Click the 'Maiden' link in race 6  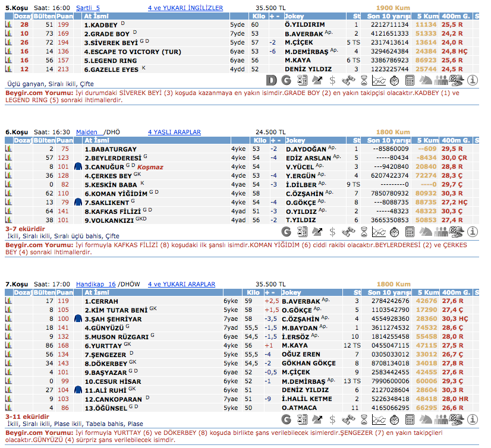87,132
